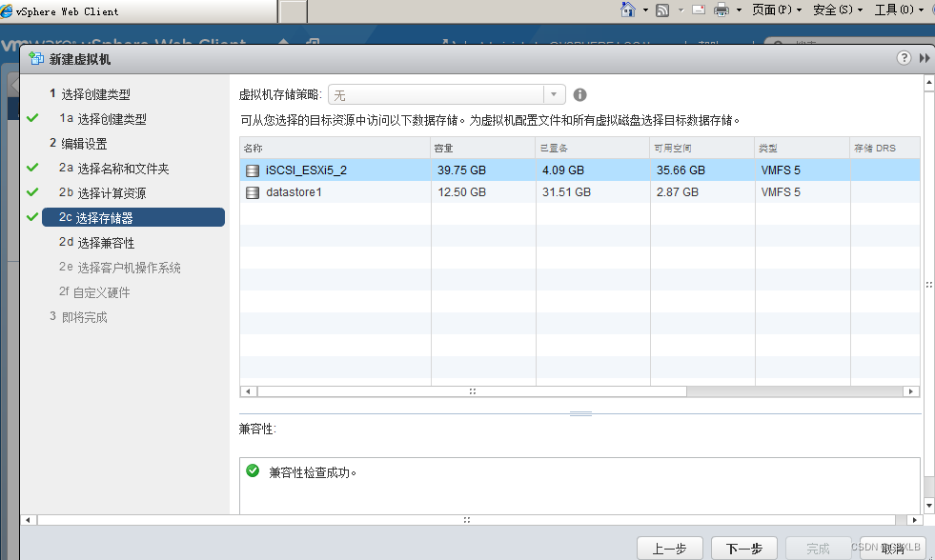Select step 2e 选择客户机操作系统
This screenshot has height=560, width=935.
click(x=120, y=268)
